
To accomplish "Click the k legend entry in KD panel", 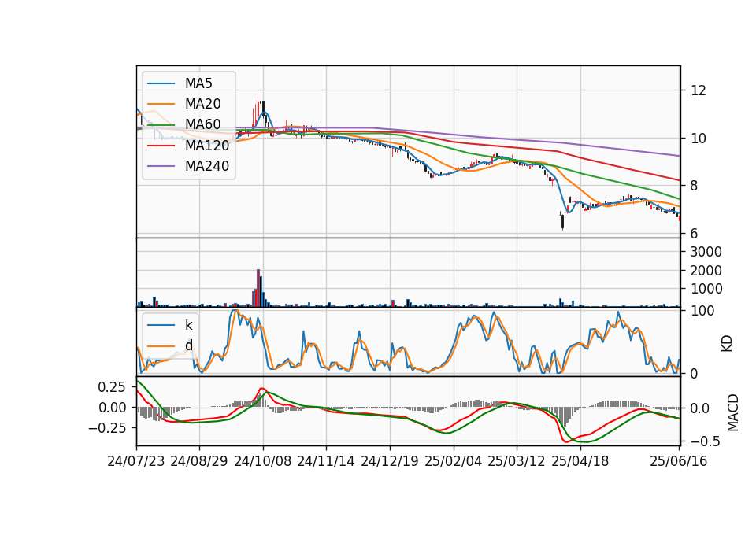I will click(x=188, y=325).
